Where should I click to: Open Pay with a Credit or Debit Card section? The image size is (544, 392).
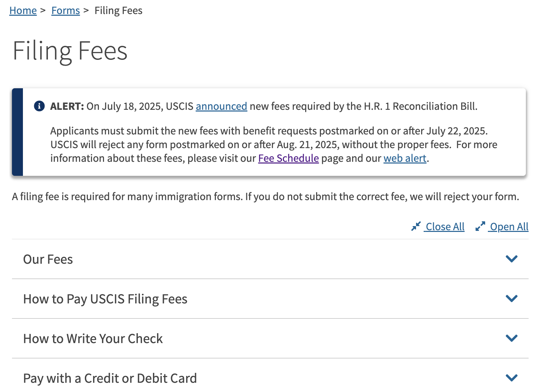pyautogui.click(x=110, y=378)
